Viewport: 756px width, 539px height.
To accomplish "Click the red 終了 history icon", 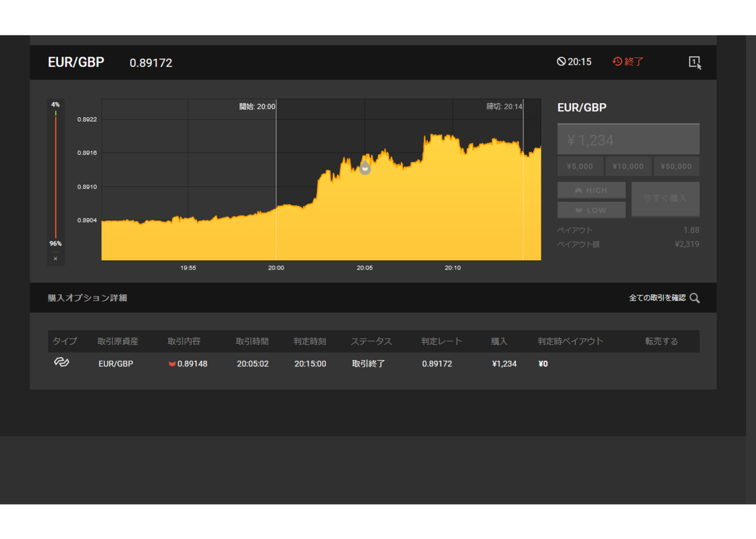I will 617,62.
